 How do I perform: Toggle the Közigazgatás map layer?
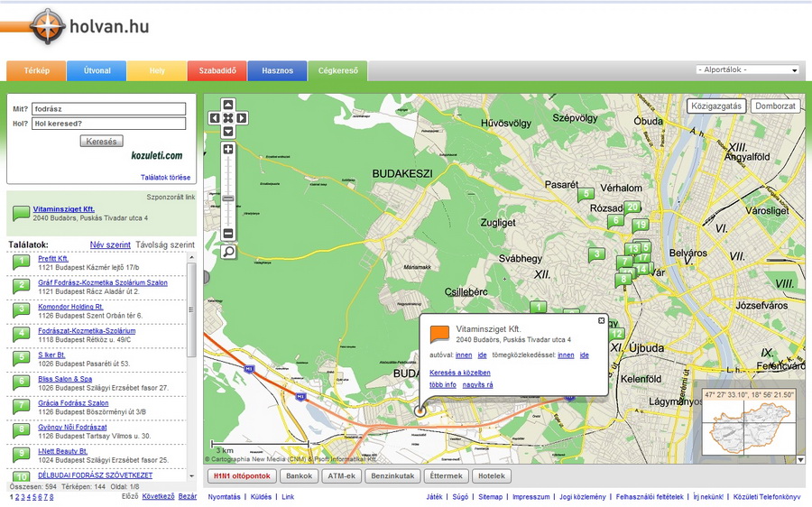(x=716, y=106)
